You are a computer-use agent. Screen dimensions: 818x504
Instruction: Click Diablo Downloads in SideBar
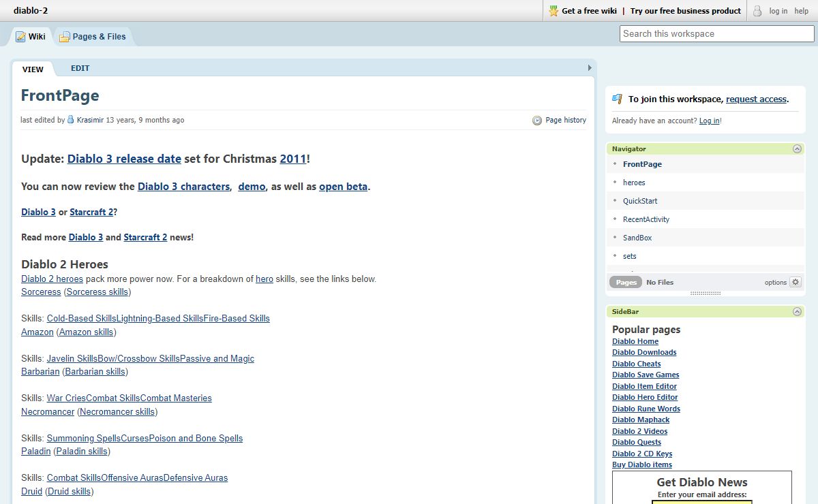point(644,352)
